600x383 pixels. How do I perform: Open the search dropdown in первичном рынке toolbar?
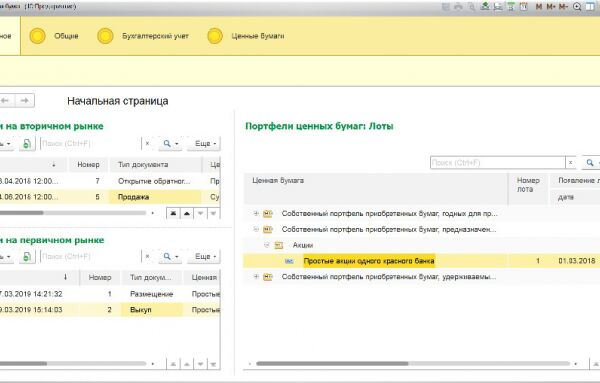click(x=171, y=256)
